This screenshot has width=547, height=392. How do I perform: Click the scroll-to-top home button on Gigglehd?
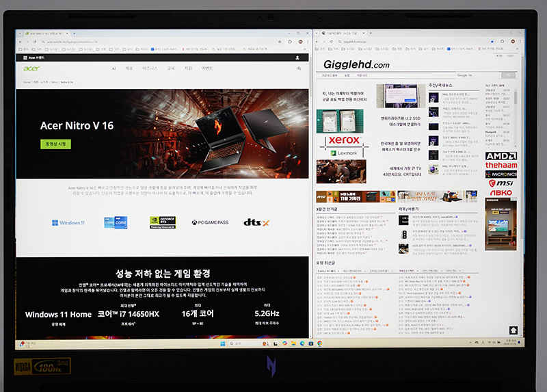click(x=513, y=330)
